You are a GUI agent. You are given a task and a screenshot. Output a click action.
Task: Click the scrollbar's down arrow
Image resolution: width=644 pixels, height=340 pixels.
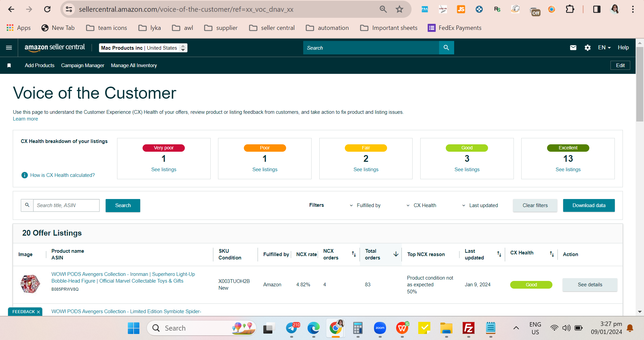point(640,312)
